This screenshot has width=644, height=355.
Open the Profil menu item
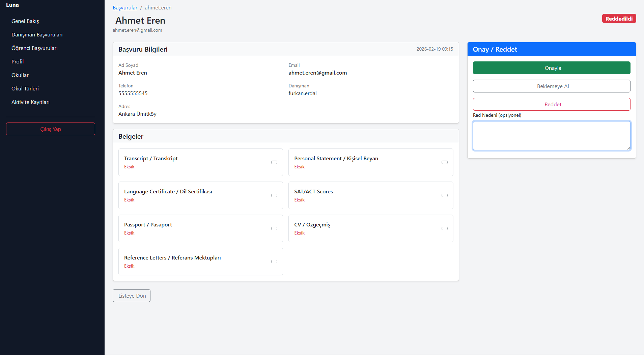click(x=18, y=61)
